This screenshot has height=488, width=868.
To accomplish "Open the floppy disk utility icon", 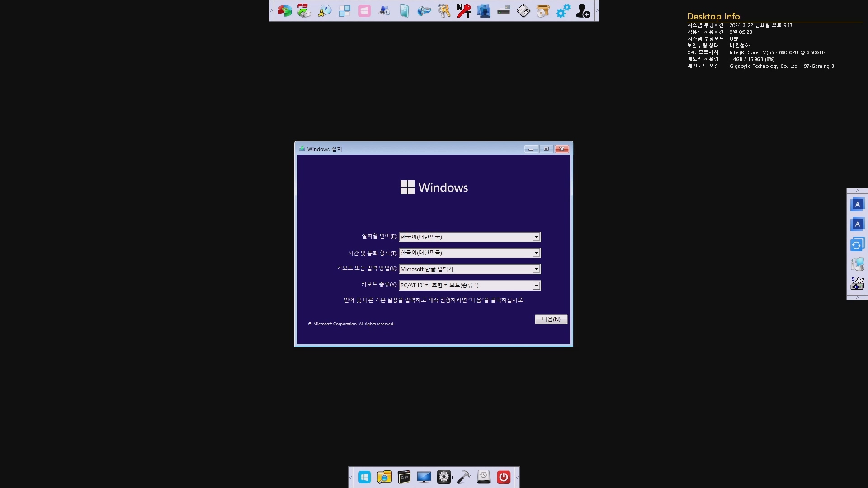I will tap(523, 11).
